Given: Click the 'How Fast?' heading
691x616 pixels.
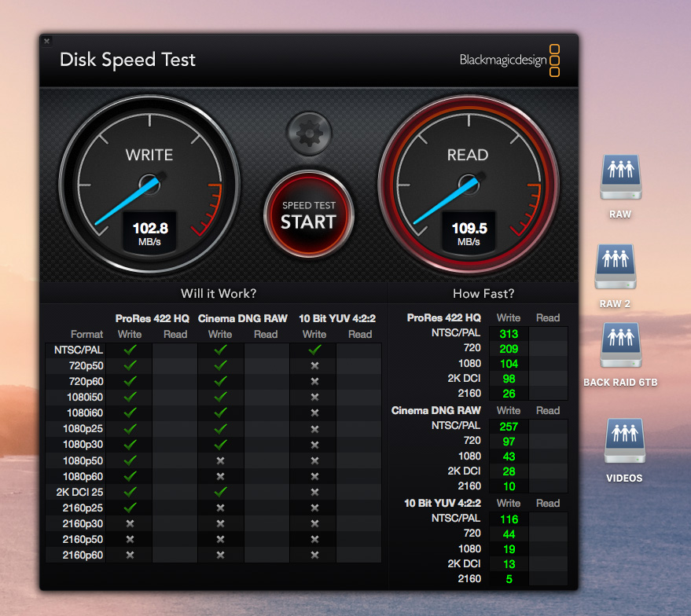Looking at the screenshot, I should tap(483, 294).
